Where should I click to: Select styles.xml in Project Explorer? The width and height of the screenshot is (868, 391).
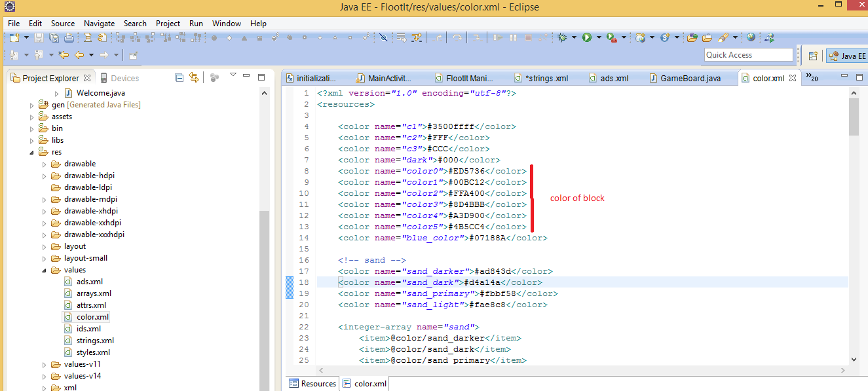[x=93, y=352]
